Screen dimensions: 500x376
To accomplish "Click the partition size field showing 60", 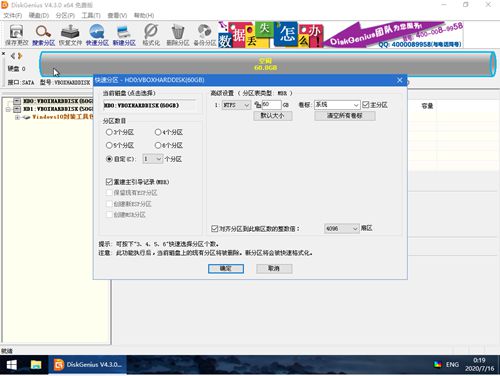I will point(271,105).
